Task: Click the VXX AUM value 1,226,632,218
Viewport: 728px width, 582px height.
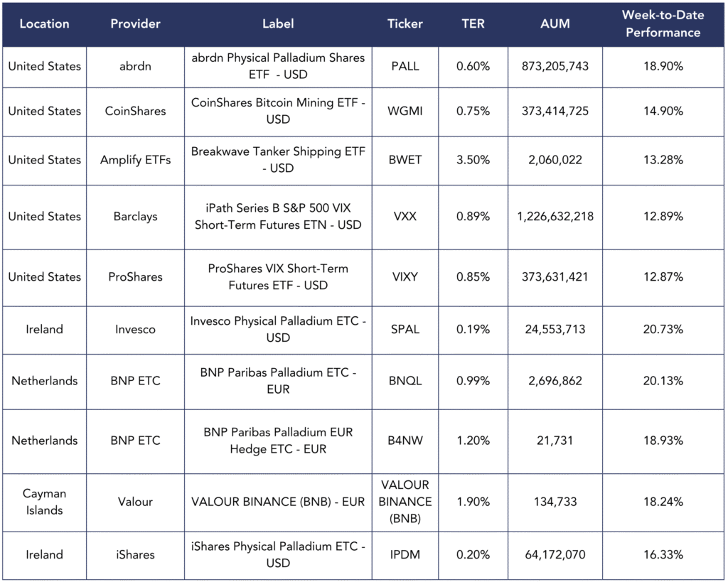Action: pos(555,216)
